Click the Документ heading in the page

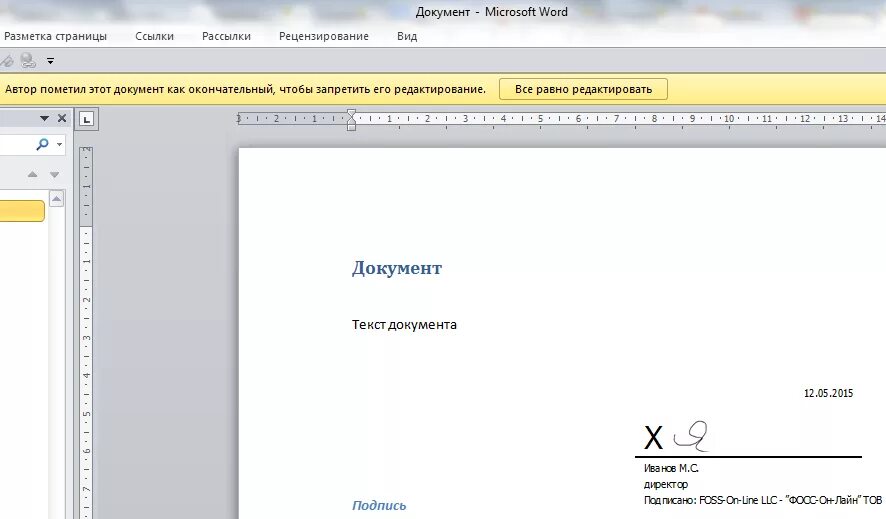[x=397, y=268]
